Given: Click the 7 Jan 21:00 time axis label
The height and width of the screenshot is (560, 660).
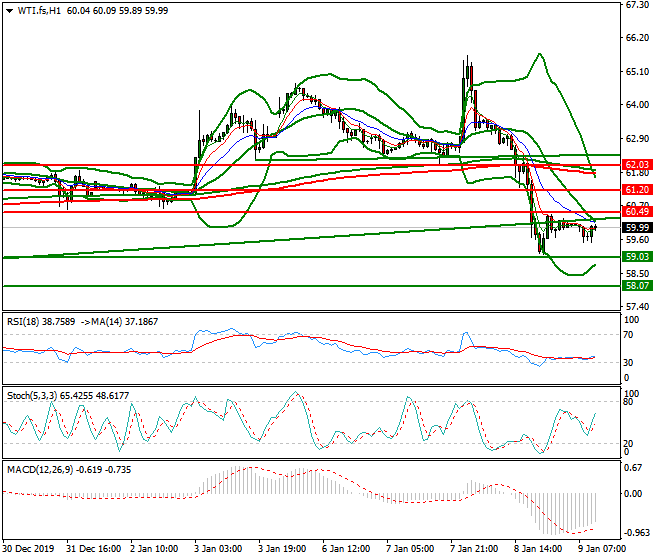Looking at the screenshot, I should point(474,549).
